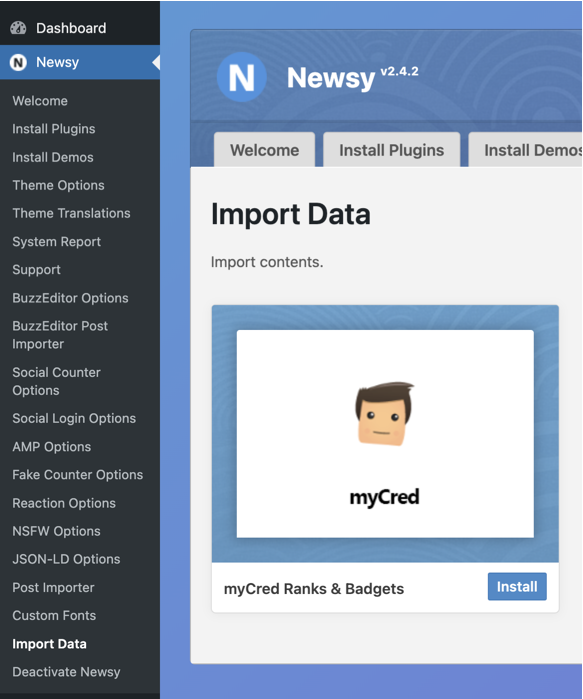583x699 pixels.
Task: Click the Import Data heading
Action: coord(291,214)
